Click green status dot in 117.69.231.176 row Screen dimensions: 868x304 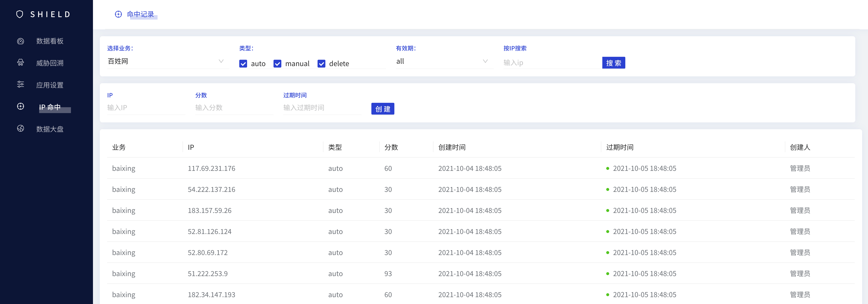607,168
